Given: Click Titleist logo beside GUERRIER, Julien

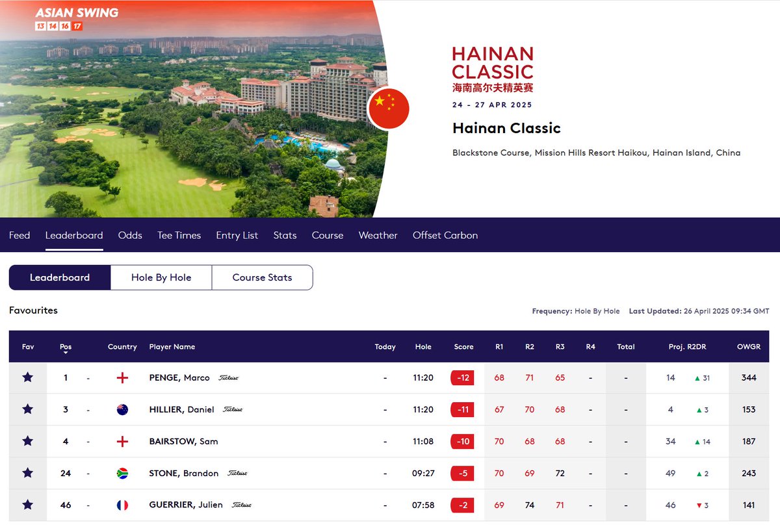Looking at the screenshot, I should tap(241, 505).
